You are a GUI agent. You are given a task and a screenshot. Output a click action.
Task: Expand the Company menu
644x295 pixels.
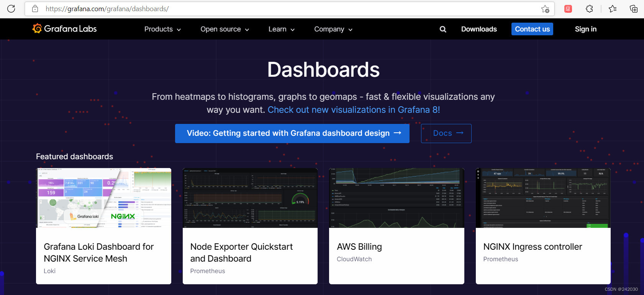tap(333, 29)
